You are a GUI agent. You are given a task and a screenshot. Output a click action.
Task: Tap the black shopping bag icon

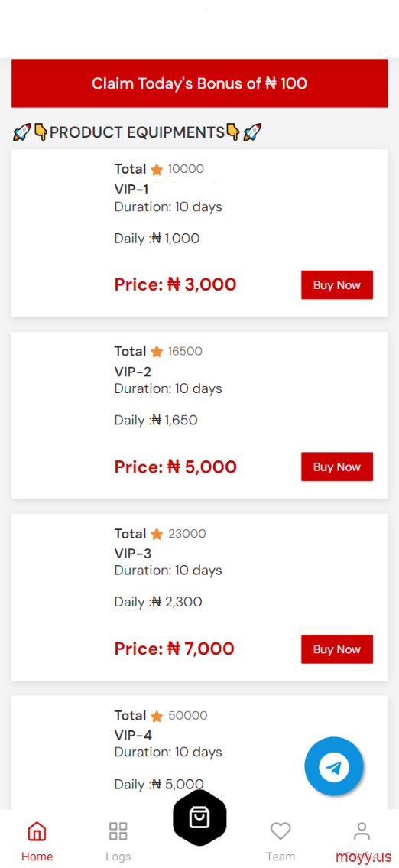(x=199, y=818)
